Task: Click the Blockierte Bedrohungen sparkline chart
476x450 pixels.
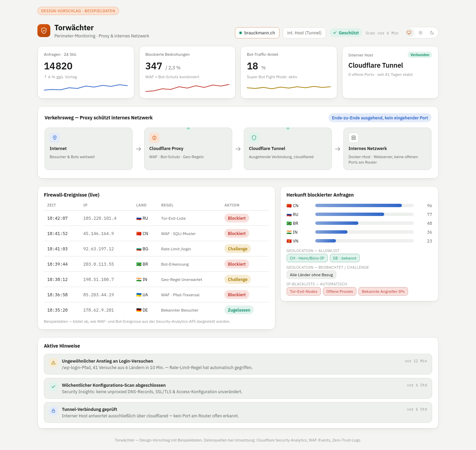Action: 187,87
